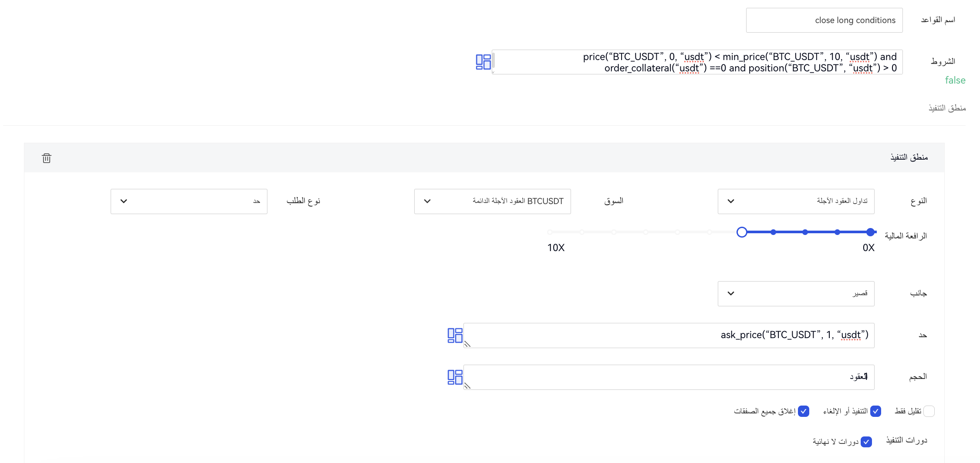
Task: Open the expression builder next to ask_price field
Action: (x=455, y=336)
